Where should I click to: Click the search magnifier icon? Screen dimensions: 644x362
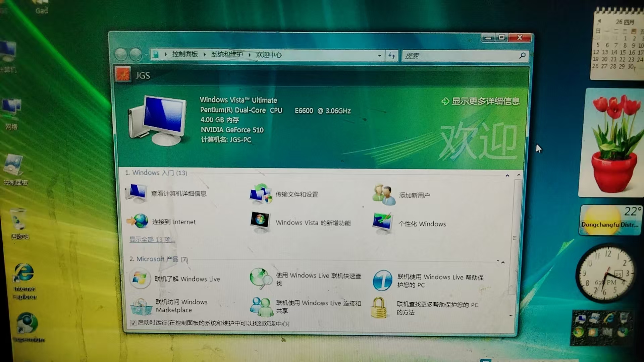click(x=522, y=56)
